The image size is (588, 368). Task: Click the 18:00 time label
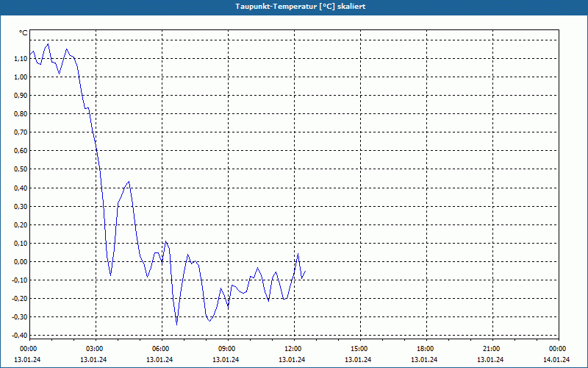426,349
